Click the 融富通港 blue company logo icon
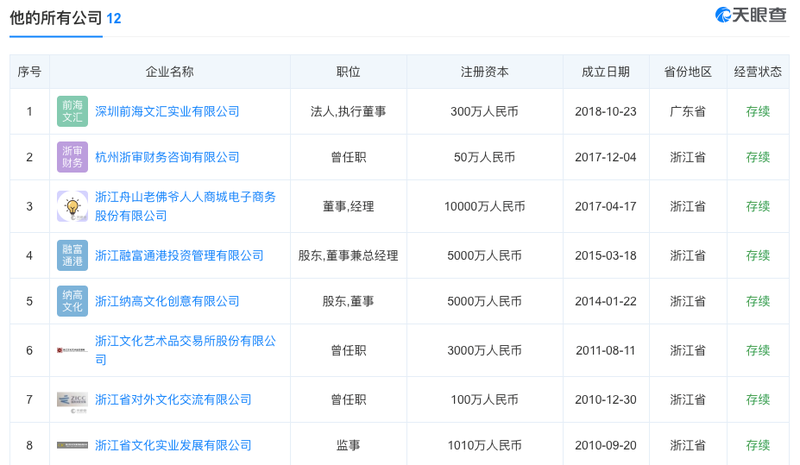 click(72, 255)
